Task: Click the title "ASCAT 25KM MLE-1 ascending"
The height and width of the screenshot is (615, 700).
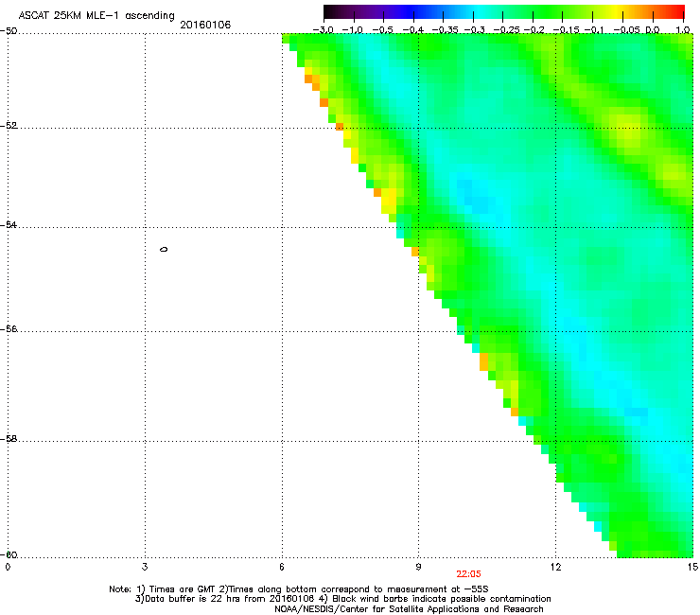Action: point(96,16)
